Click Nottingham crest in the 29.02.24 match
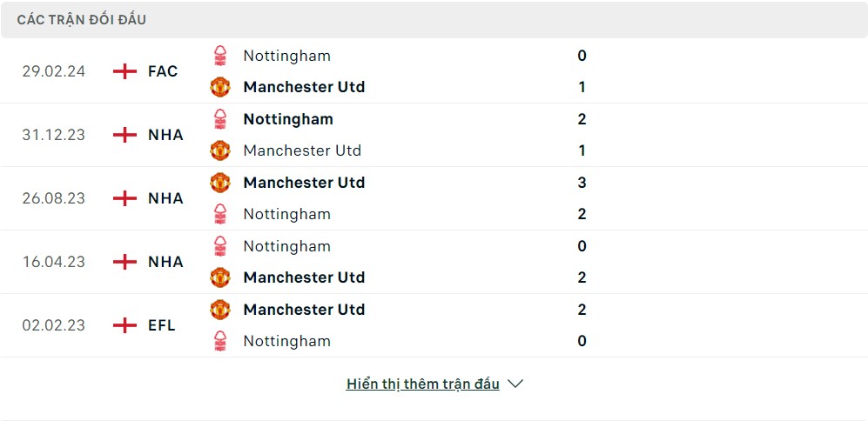The height and width of the screenshot is (421, 868). point(221,56)
